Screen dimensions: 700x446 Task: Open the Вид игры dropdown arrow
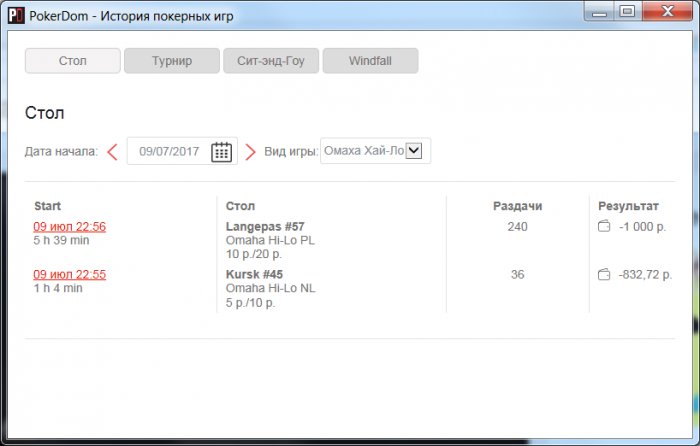click(414, 150)
